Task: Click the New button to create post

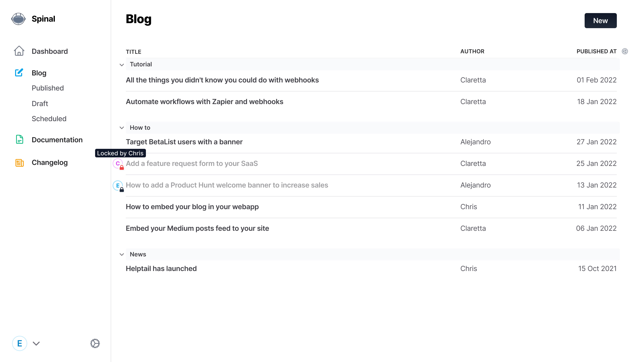Action: coord(601,20)
